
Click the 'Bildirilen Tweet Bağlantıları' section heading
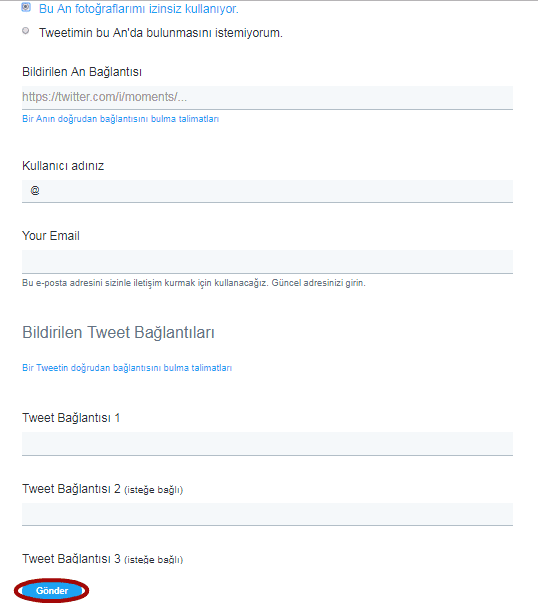[x=118, y=333]
